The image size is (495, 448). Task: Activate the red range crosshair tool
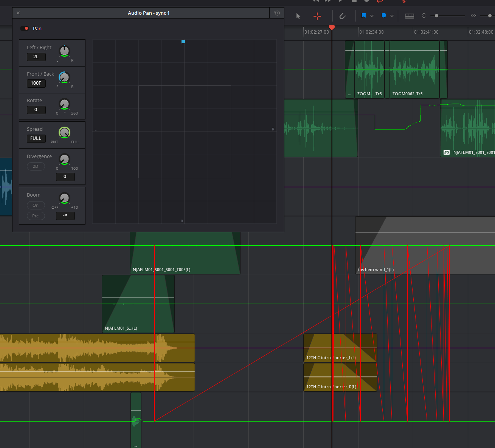[317, 16]
